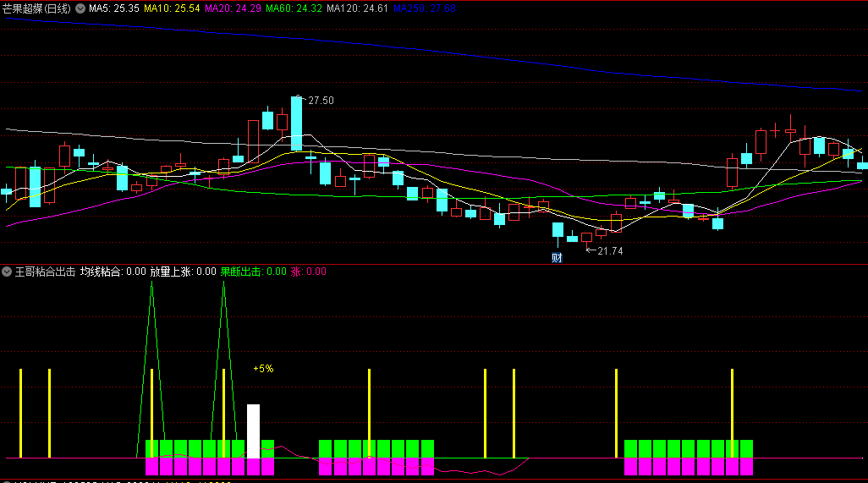Screen dimensions: 868x483
Task: Click the white bar under +5%
Action: coord(253,431)
